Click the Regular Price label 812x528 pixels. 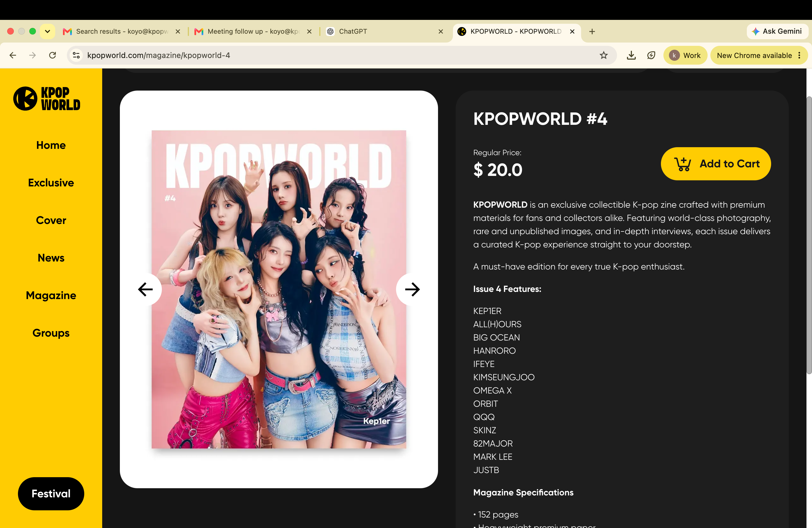tap(497, 153)
